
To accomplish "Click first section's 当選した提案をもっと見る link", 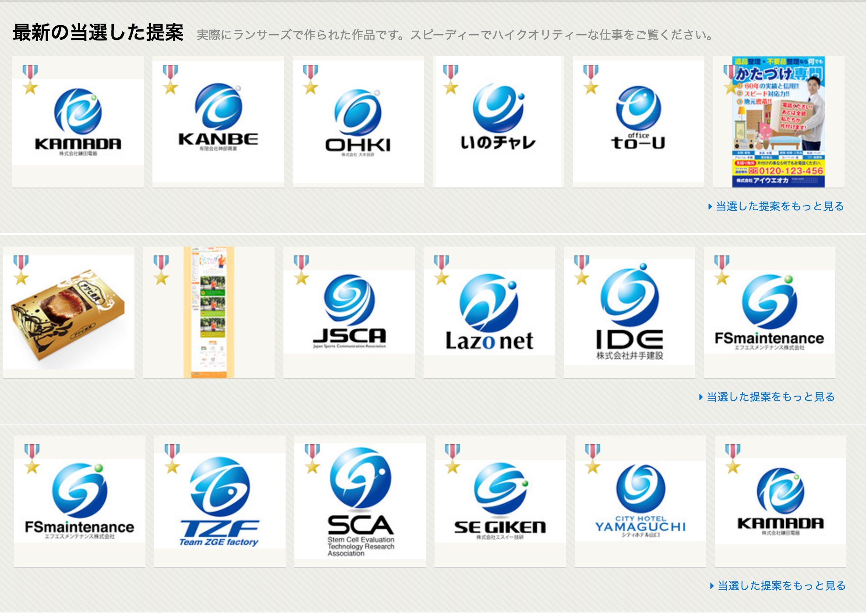I will pyautogui.click(x=779, y=206).
